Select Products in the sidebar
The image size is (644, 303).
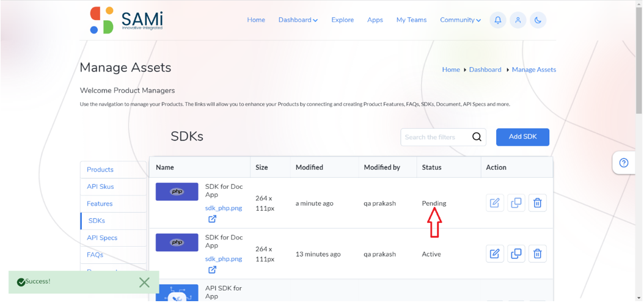coord(114,170)
